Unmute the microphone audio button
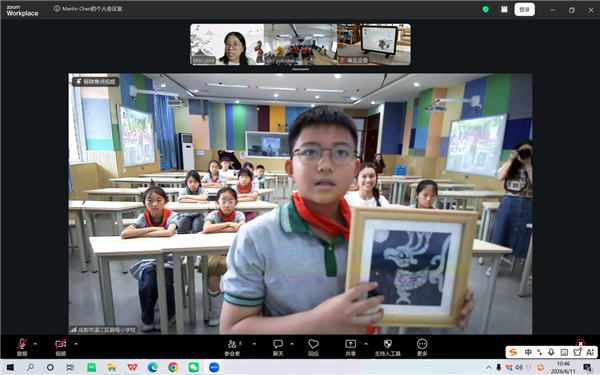The height and width of the screenshot is (375, 600). click(x=22, y=347)
